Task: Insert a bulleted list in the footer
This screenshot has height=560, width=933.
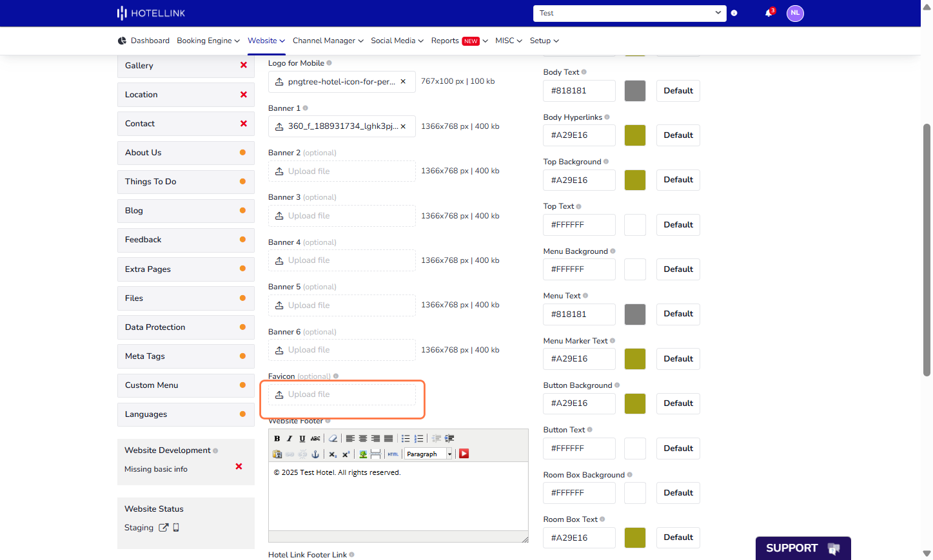Action: [x=406, y=438]
